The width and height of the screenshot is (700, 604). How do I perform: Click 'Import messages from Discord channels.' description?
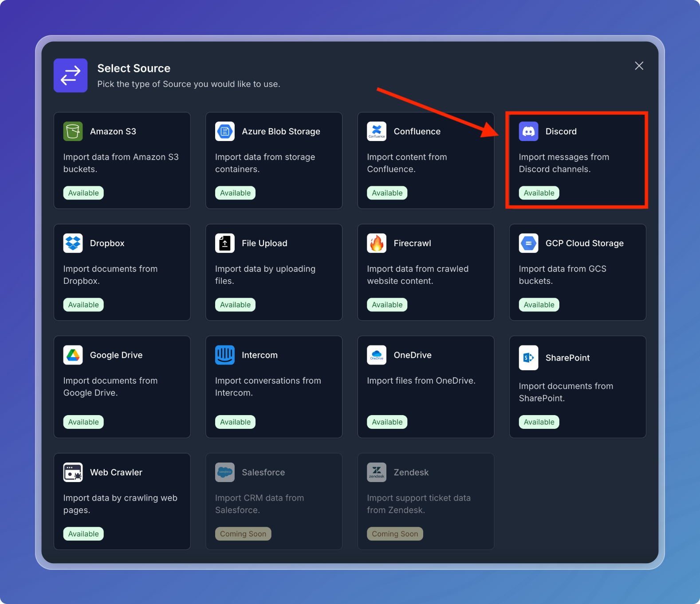click(564, 163)
